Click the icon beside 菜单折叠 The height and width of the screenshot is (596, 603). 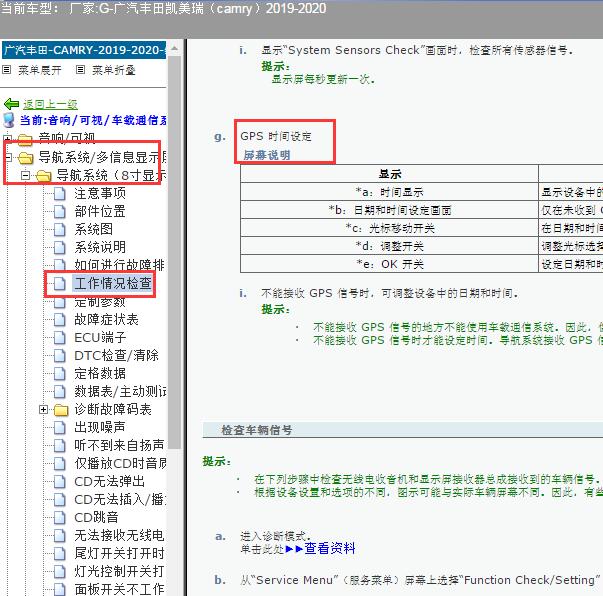80,70
